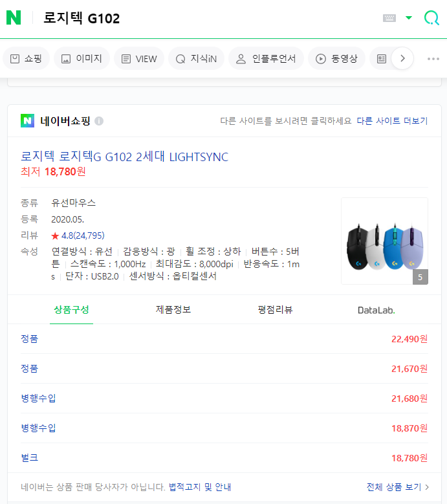Image resolution: width=447 pixels, height=504 pixels.
Task: Click 전체 상품 보기 link
Action: (x=397, y=487)
